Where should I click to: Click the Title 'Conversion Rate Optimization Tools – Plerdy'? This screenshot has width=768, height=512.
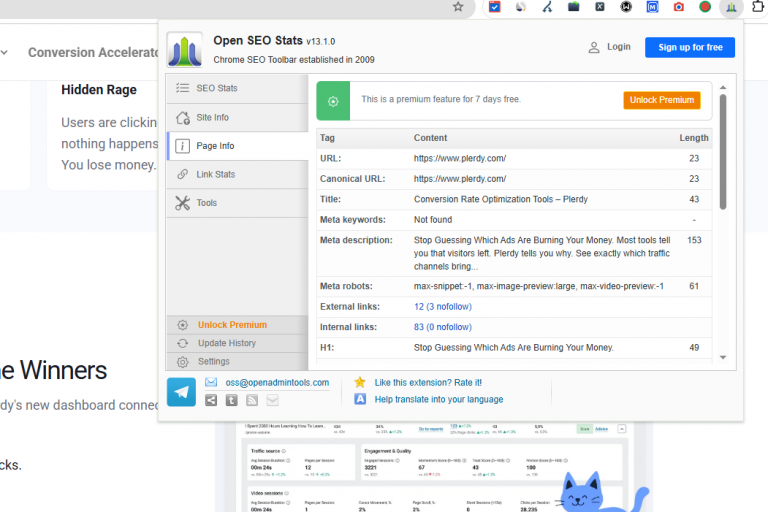(x=501, y=199)
